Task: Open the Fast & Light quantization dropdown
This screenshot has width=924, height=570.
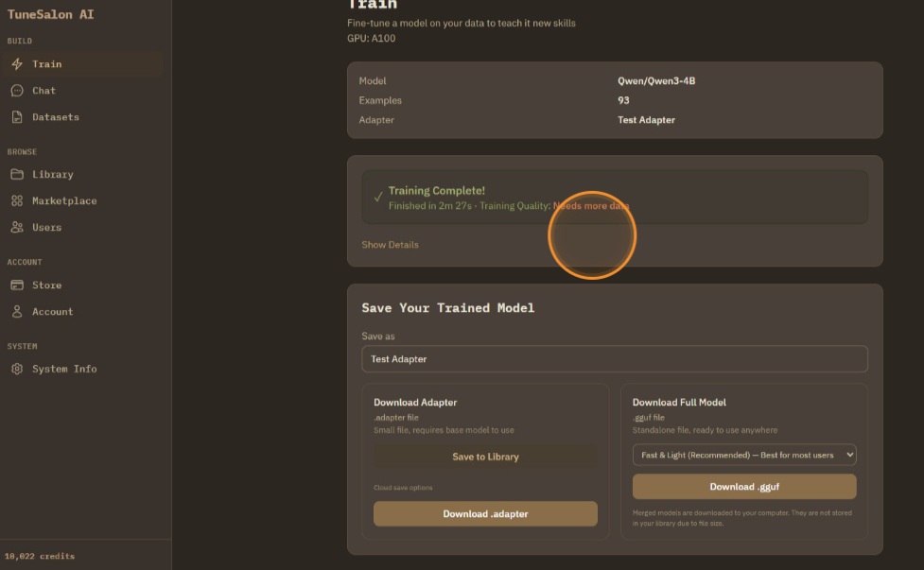Action: (743, 455)
